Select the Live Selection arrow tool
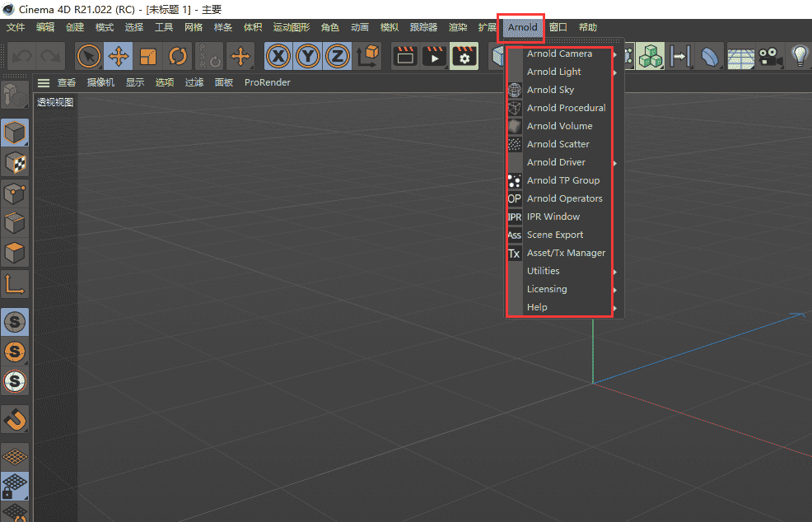The image size is (812, 522). click(87, 56)
